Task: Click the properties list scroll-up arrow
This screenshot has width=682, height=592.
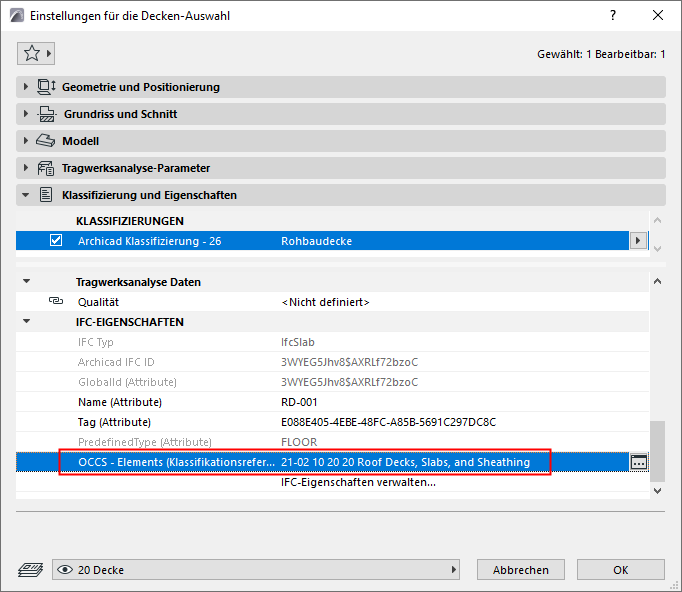Action: pos(657,281)
